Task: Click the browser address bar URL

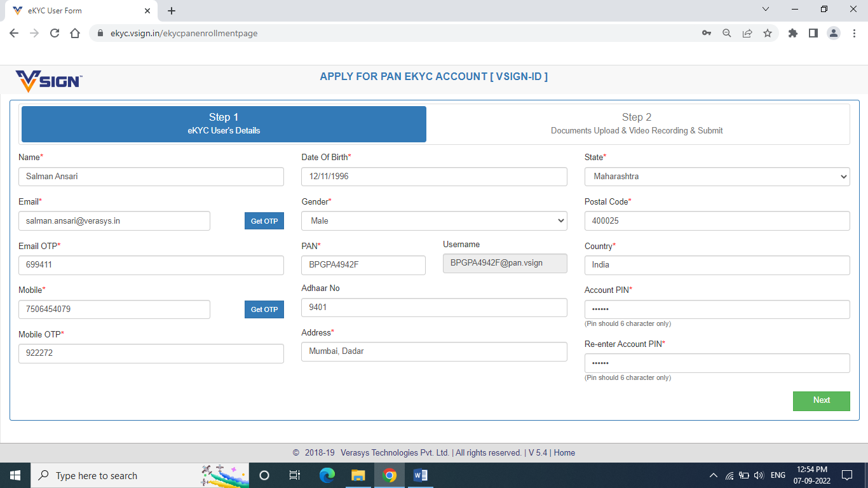Action: click(x=184, y=33)
